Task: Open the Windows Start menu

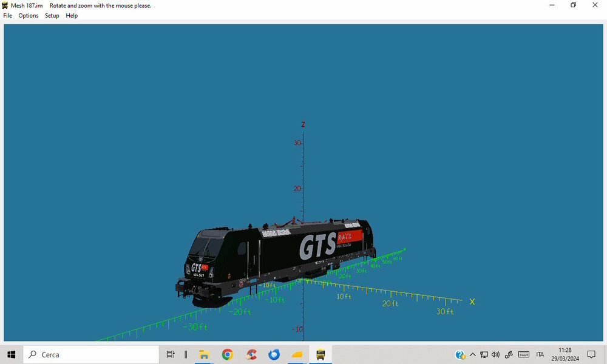Action: coord(11,354)
